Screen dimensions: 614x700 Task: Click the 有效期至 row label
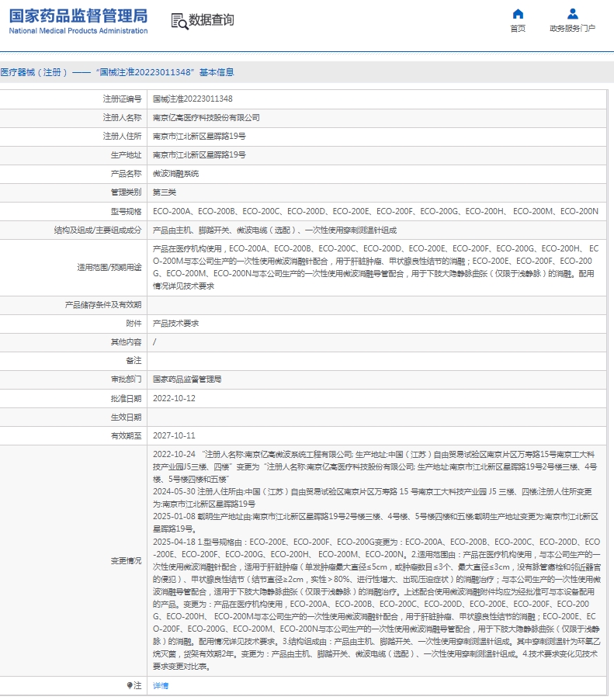click(x=126, y=435)
